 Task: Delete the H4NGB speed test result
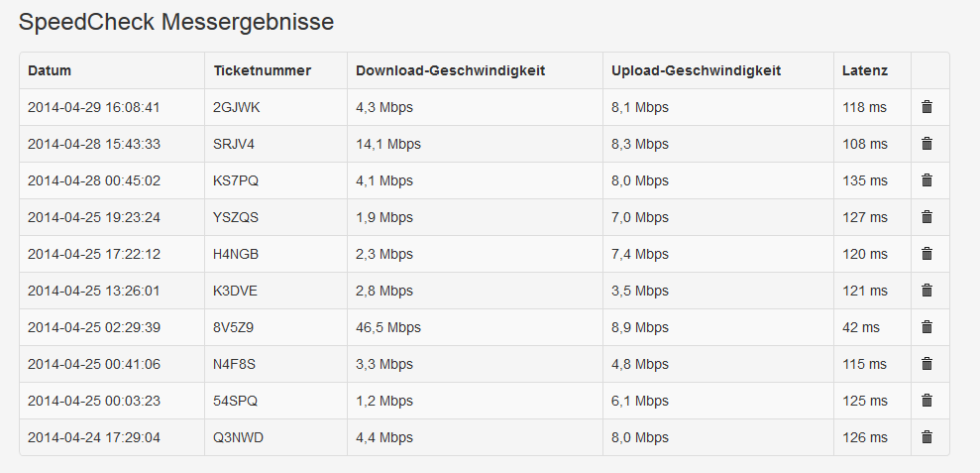click(926, 254)
